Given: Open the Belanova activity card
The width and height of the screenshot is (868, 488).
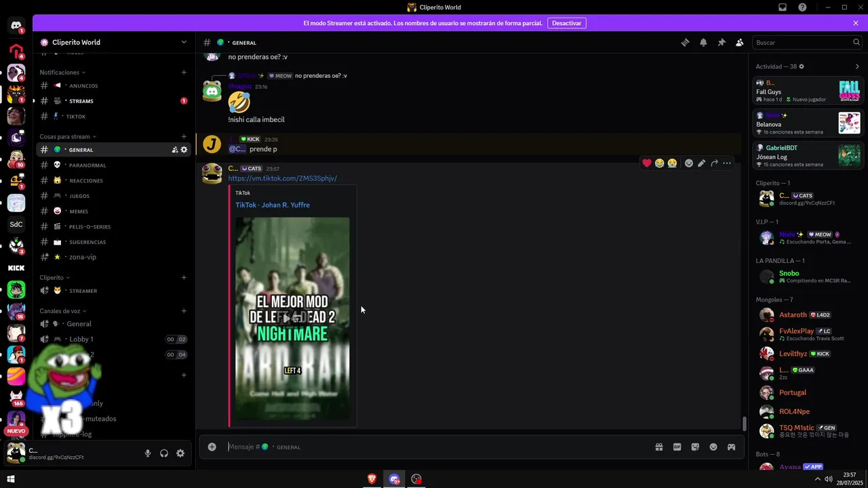Looking at the screenshot, I should (x=807, y=123).
